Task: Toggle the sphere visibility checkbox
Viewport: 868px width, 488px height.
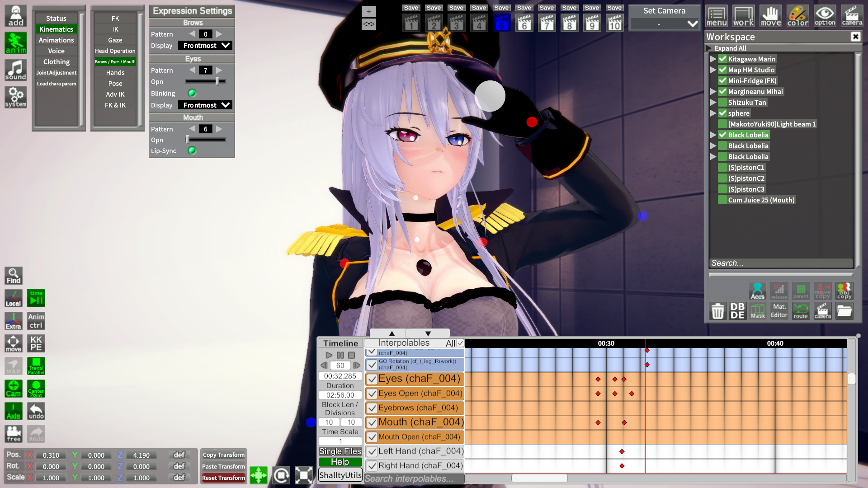Action: click(x=722, y=113)
